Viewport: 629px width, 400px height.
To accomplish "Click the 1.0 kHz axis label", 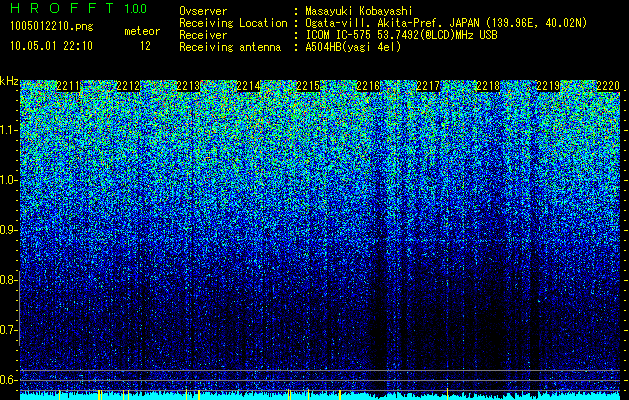I will point(7,181).
